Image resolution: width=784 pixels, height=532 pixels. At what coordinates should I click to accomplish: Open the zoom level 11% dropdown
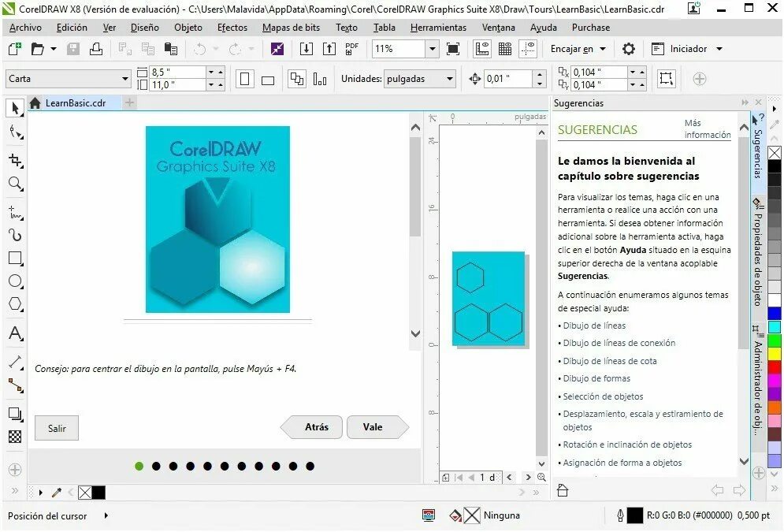(433, 49)
